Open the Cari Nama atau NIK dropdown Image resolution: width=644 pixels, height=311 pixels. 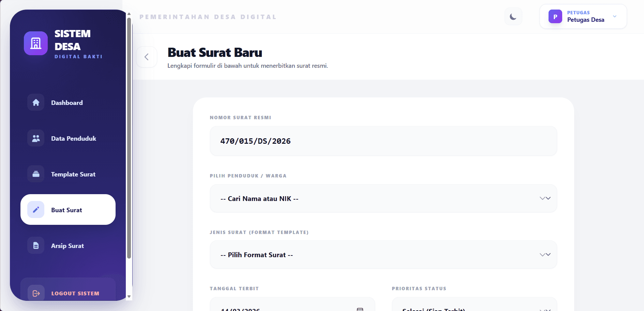pos(383,199)
